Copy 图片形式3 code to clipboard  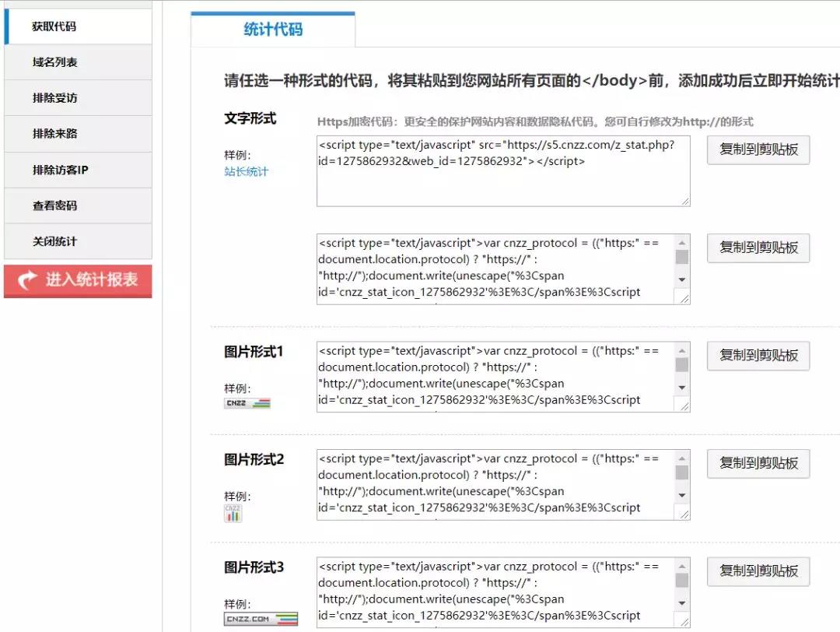pyautogui.click(x=758, y=571)
